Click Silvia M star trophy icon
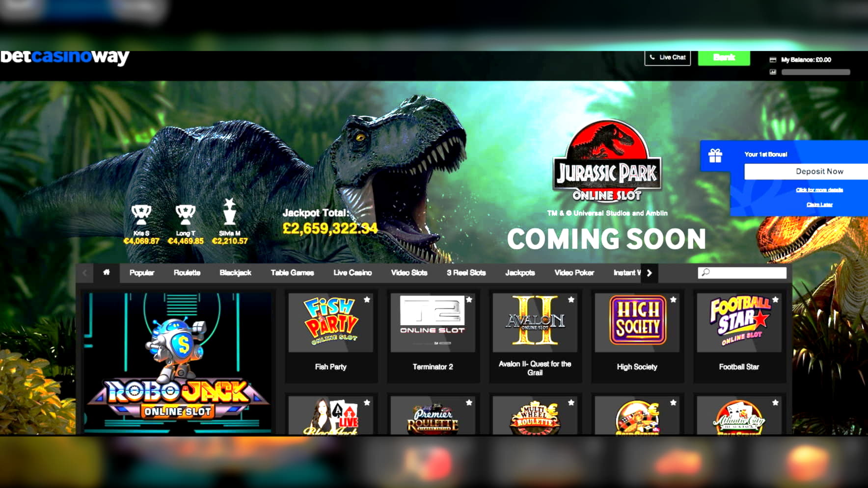Viewport: 868px width, 488px height. (x=229, y=211)
